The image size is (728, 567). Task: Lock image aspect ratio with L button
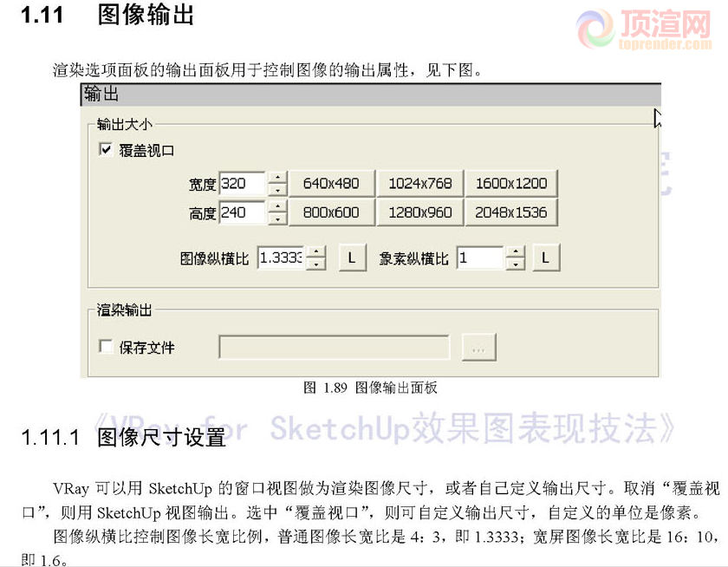pos(352,257)
